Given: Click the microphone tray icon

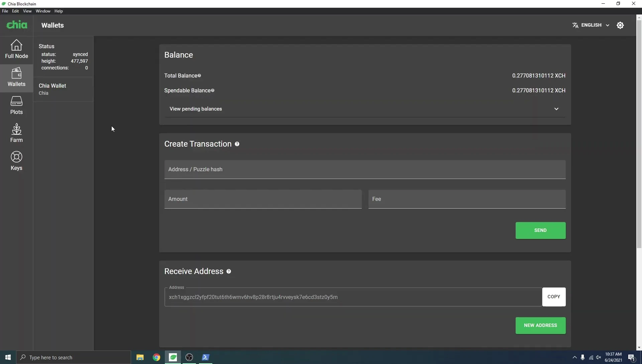Looking at the screenshot, I should tap(583, 357).
